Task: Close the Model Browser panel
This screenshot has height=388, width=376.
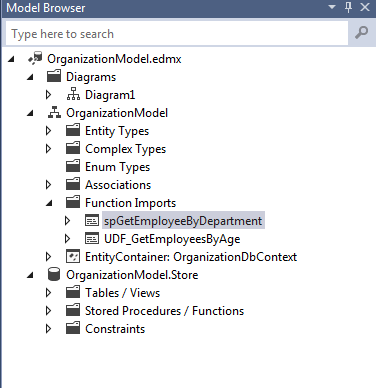Action: click(365, 7)
